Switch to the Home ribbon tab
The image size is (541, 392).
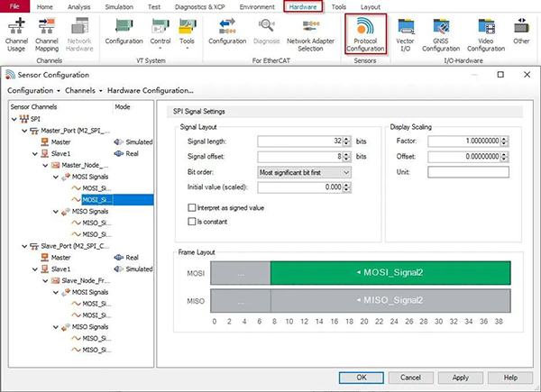[44, 7]
